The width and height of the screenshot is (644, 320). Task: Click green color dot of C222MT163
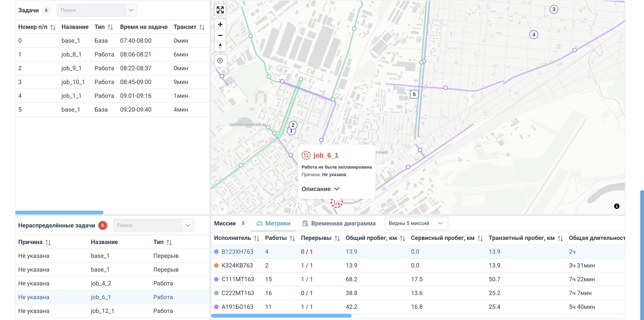[x=216, y=293]
